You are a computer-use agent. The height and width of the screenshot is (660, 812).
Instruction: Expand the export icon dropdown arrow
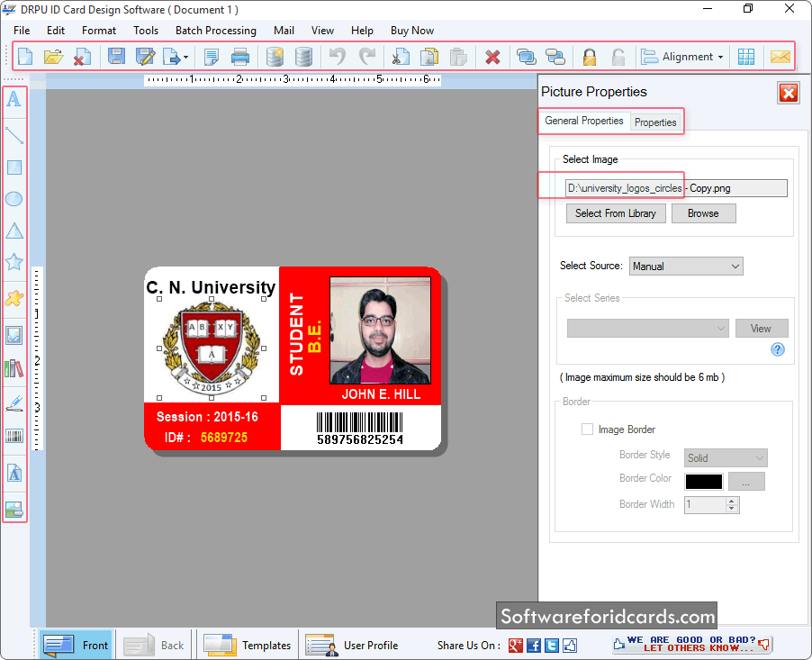click(x=186, y=57)
